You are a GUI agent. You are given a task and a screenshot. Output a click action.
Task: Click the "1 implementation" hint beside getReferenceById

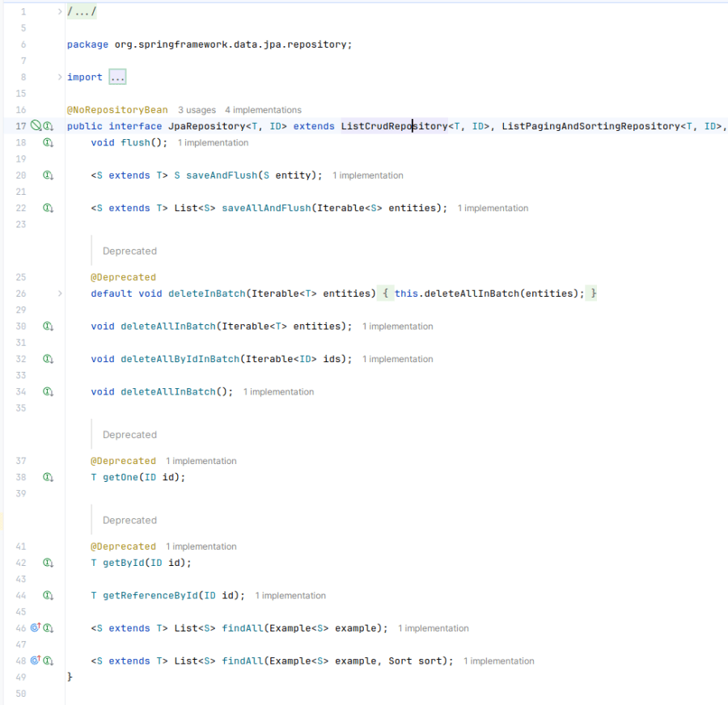[289, 595]
